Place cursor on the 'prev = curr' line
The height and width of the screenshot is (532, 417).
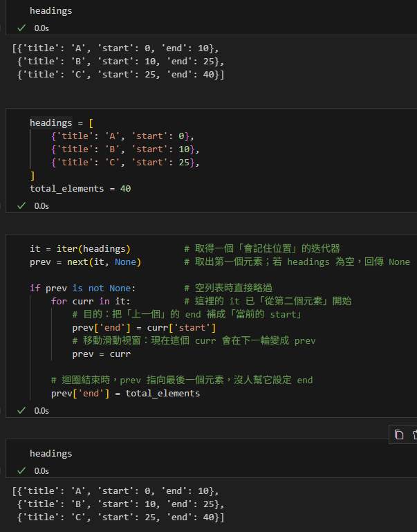[101, 354]
